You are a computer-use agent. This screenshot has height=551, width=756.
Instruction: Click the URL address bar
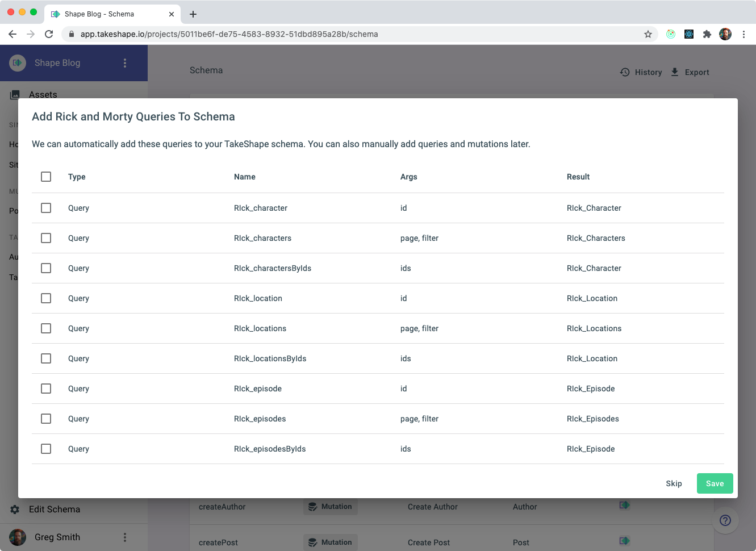[359, 34]
